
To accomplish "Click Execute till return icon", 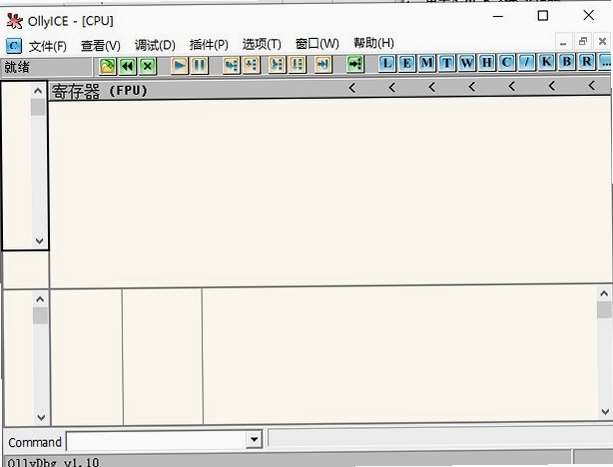I will tap(323, 64).
